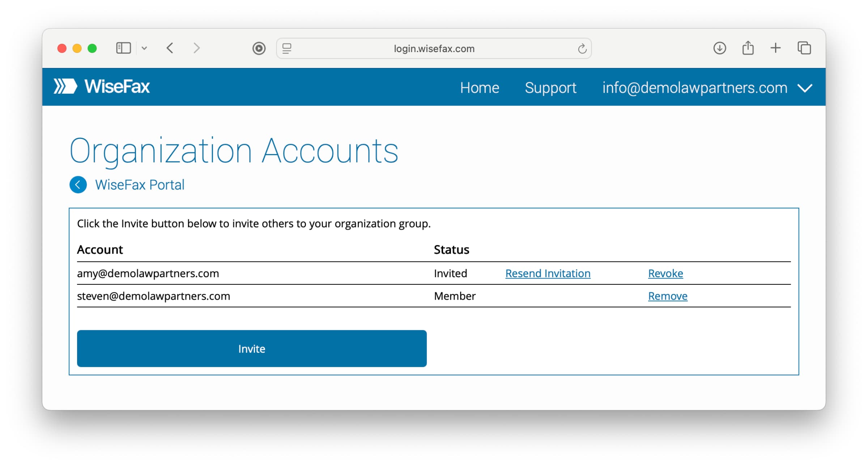Resend Invitation to amy@demolawpartners.com
Image resolution: width=868 pixels, height=466 pixels.
(548, 274)
